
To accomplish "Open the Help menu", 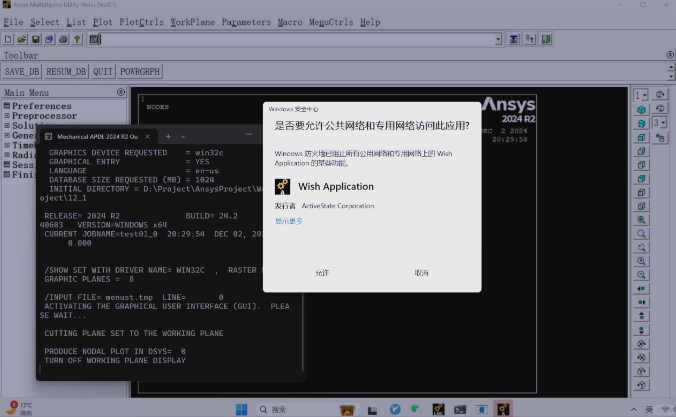I will 370,22.
